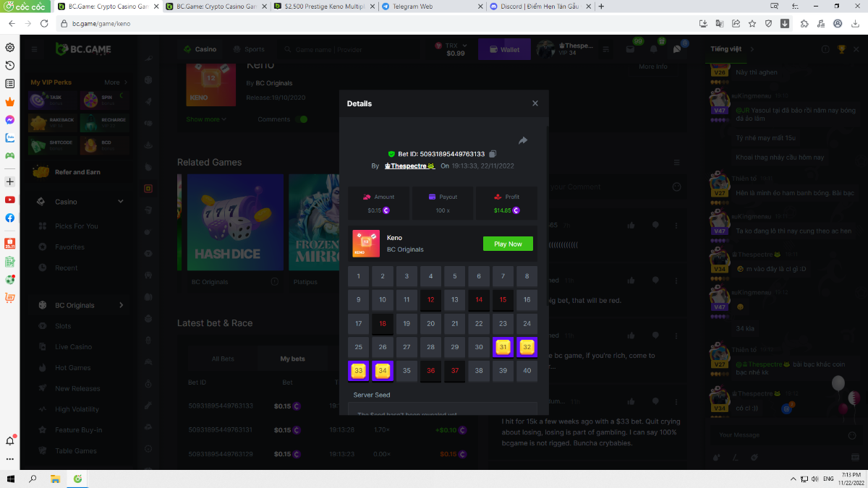Image resolution: width=868 pixels, height=488 pixels.
Task: Expand the Show more game description
Action: click(x=206, y=119)
